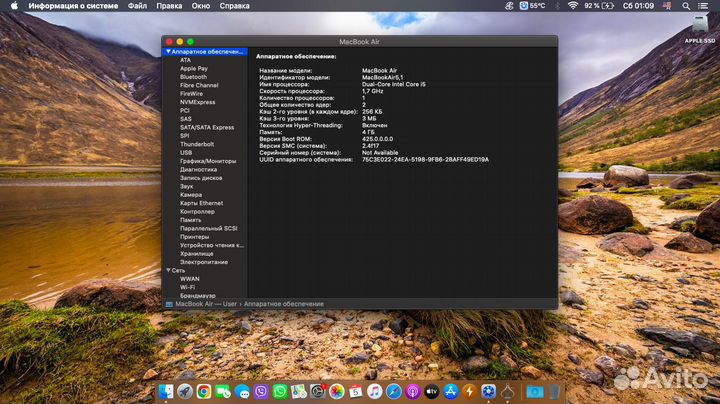Viewport: 720px width, 404px height.
Task: Open battery status 92 % menu
Action: click(599, 6)
